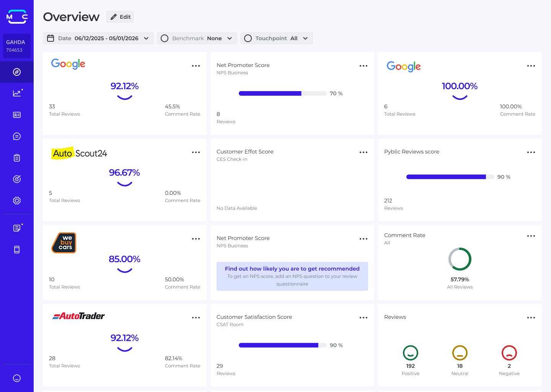551x392 pixels.
Task: Open more options on AutoScout24 card
Action: coord(196,152)
